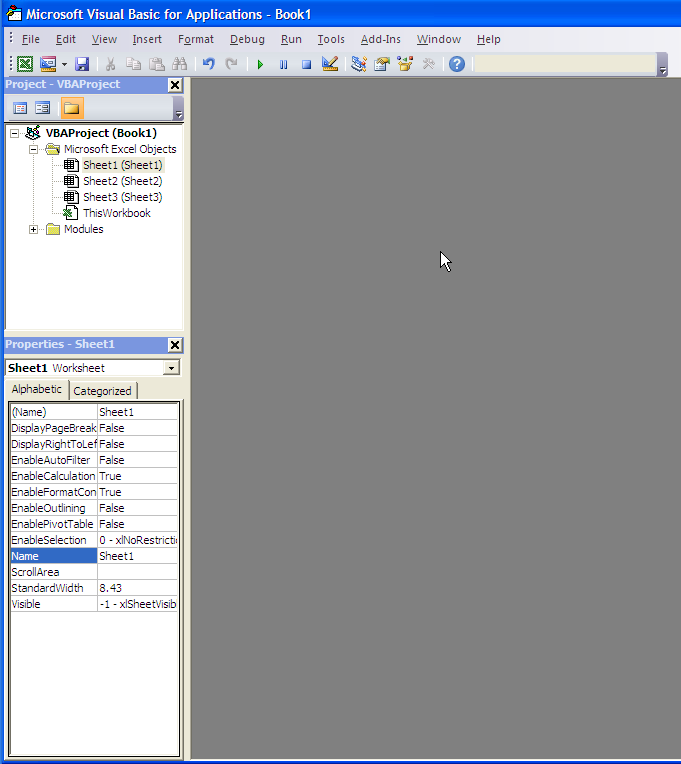
Task: Open the Insert menu
Action: coord(147,39)
